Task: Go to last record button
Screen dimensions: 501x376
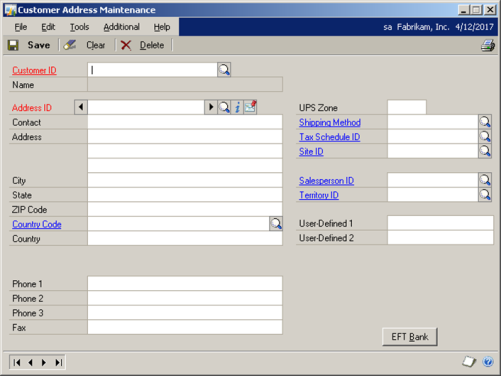Action: (x=59, y=362)
